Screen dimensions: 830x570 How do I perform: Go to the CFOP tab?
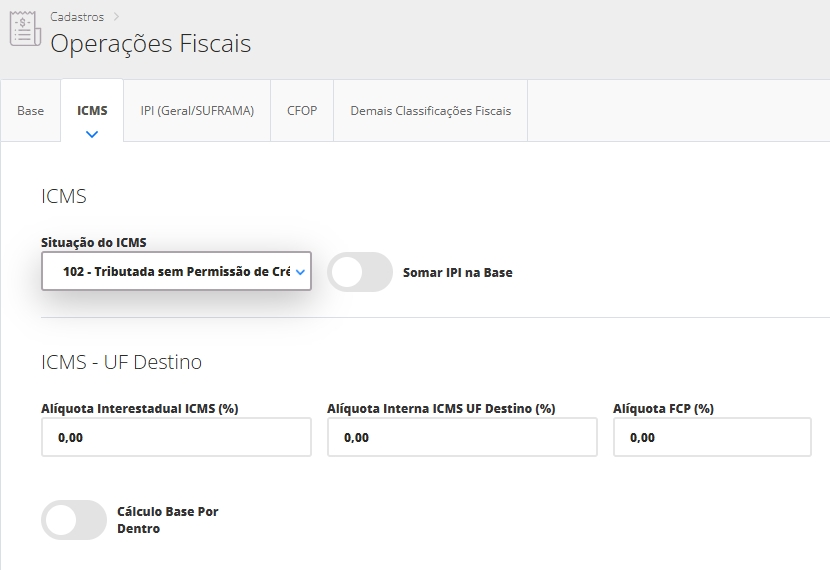pyautogui.click(x=302, y=111)
